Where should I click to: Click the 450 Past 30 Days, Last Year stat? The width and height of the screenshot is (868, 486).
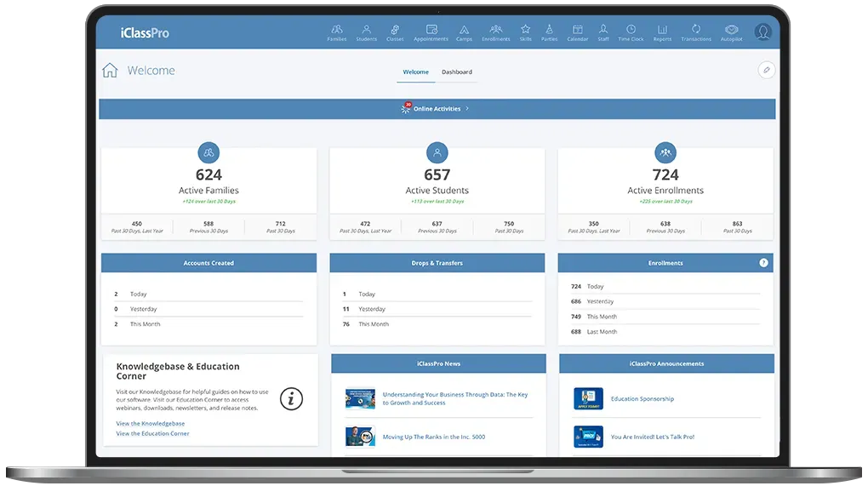137,227
